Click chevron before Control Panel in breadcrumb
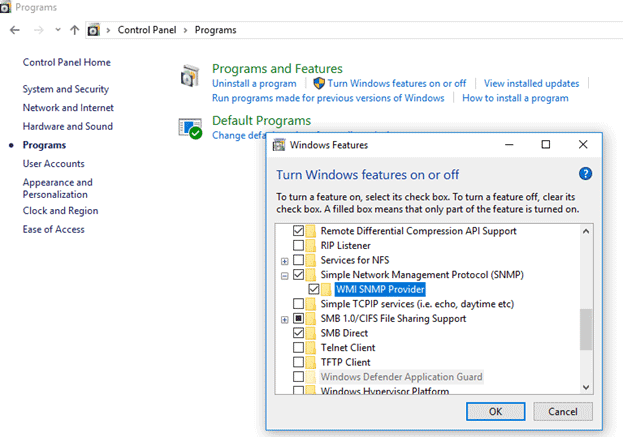Image resolution: width=623 pixels, height=437 pixels. (108, 30)
